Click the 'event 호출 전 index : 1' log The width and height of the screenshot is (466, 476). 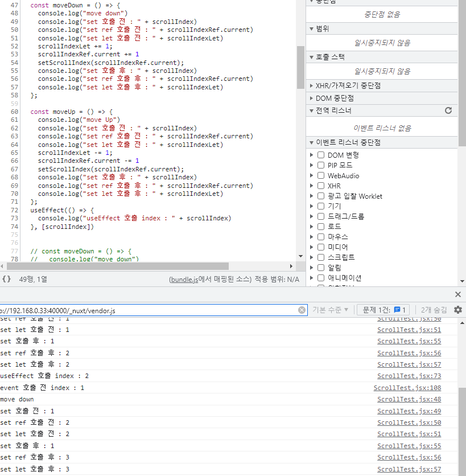[42, 388]
